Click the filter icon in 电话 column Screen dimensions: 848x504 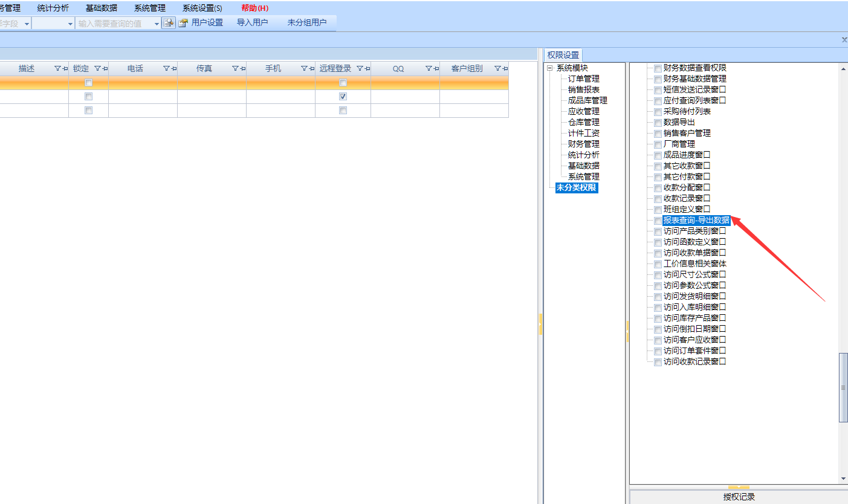166,69
